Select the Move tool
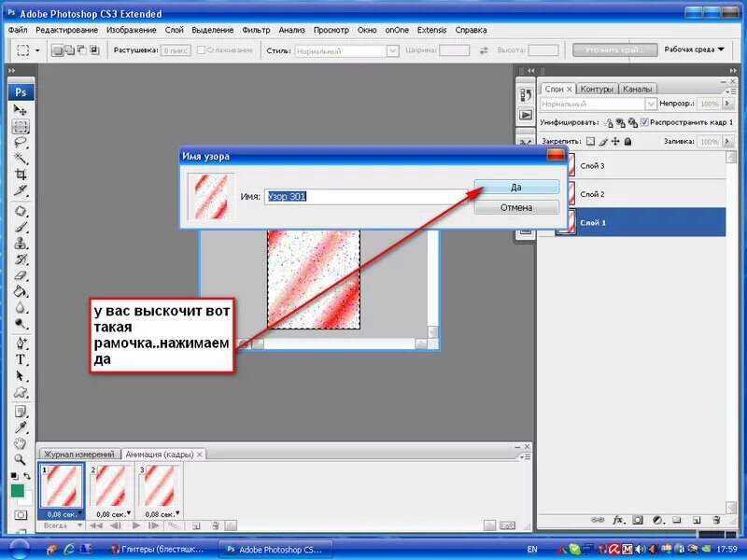 pyautogui.click(x=20, y=110)
